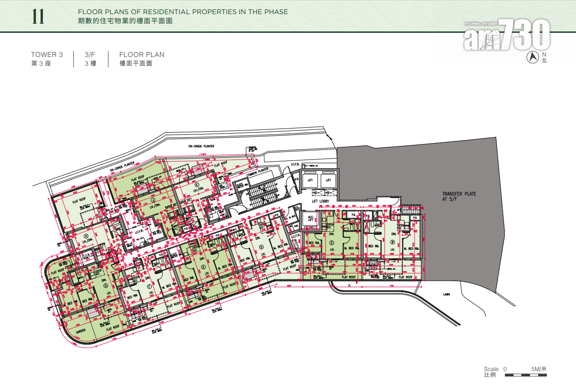The width and height of the screenshot is (576, 392).
Task: Select the circled unit F marker
Action: tap(149, 286)
